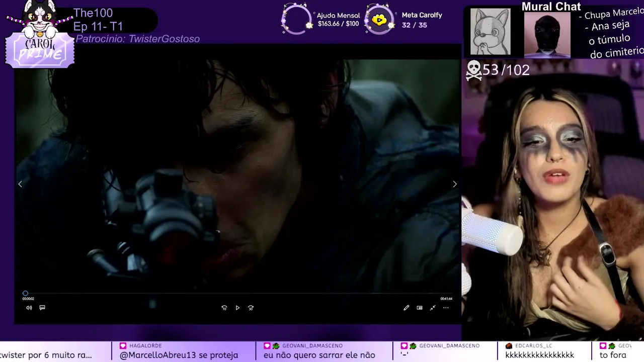Skip forward 30 seconds in the video

[x=251, y=308]
